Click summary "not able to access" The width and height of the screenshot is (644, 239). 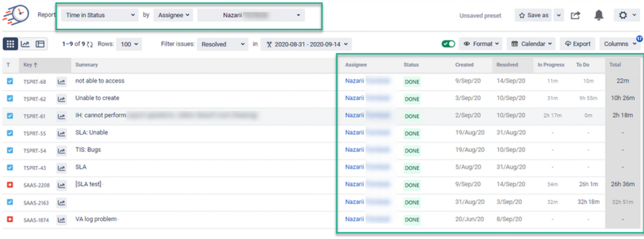100,81
